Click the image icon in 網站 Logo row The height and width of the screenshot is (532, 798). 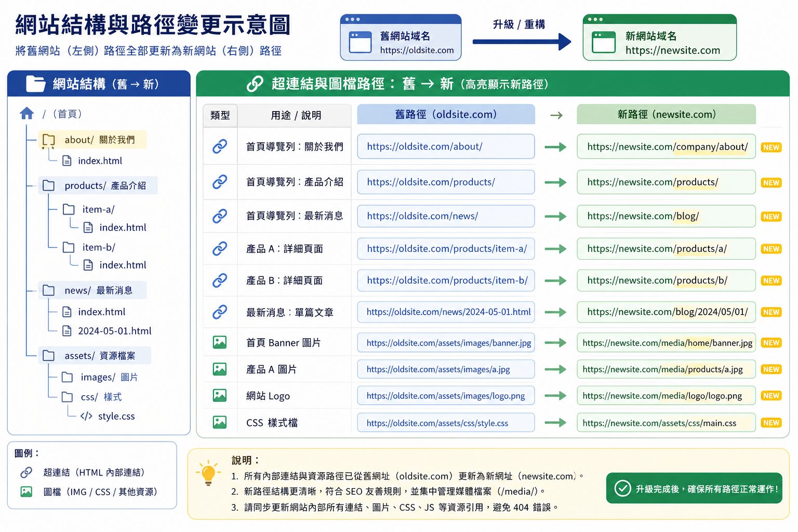220,395
